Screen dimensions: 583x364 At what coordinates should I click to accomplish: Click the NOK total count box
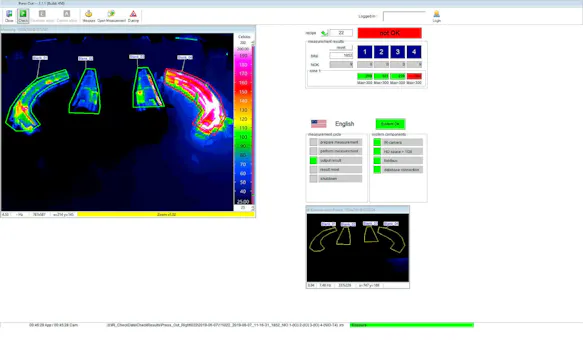point(341,64)
